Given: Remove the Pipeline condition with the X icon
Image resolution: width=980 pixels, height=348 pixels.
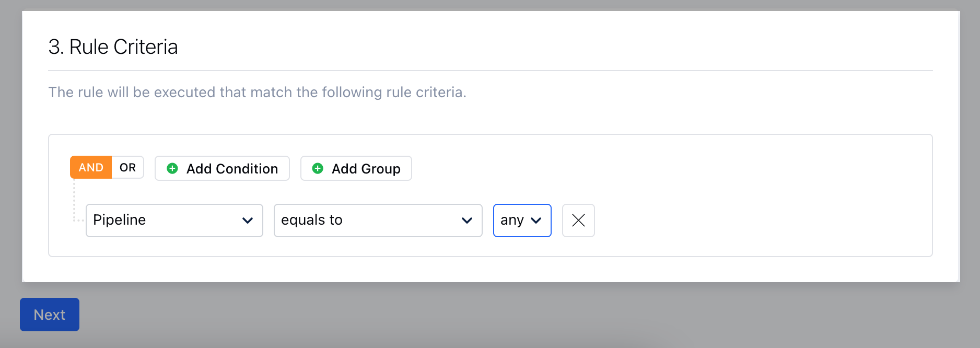Looking at the screenshot, I should [578, 221].
